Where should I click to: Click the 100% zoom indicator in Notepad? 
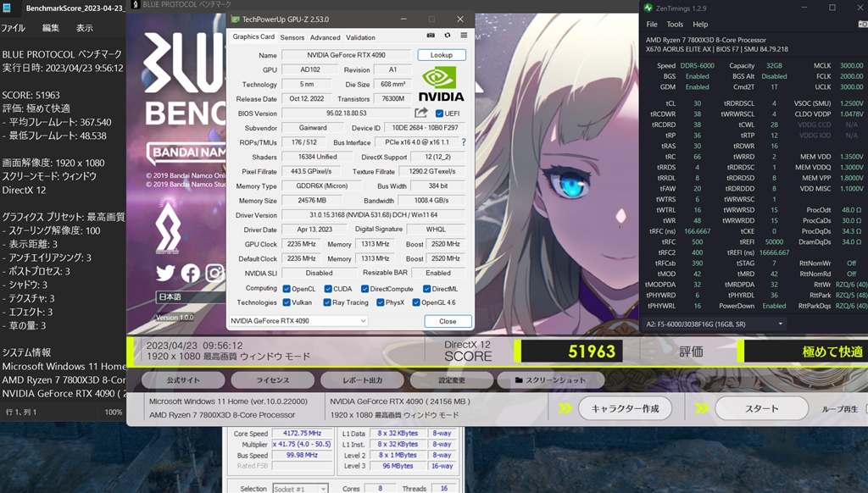pyautogui.click(x=114, y=413)
